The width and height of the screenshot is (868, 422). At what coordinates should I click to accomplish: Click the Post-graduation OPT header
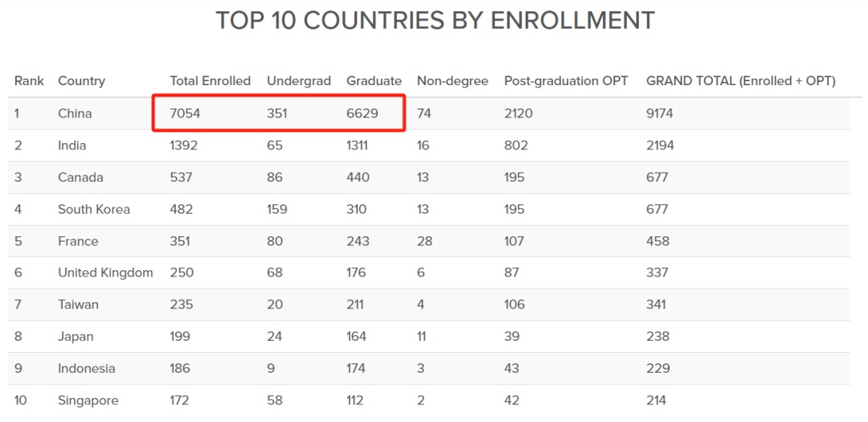(566, 81)
